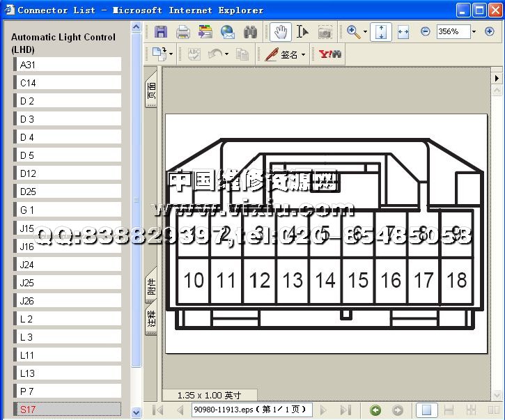Zoom in with the plus button

coord(489,31)
